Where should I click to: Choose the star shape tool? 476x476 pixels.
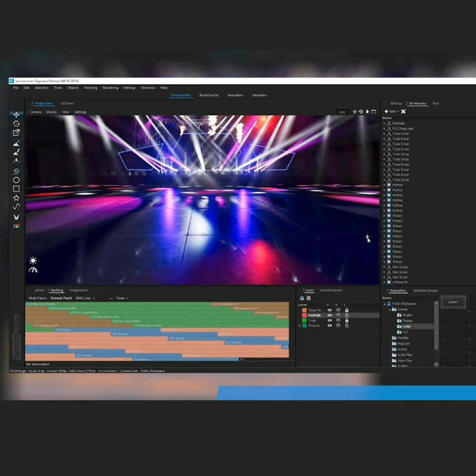[16, 198]
